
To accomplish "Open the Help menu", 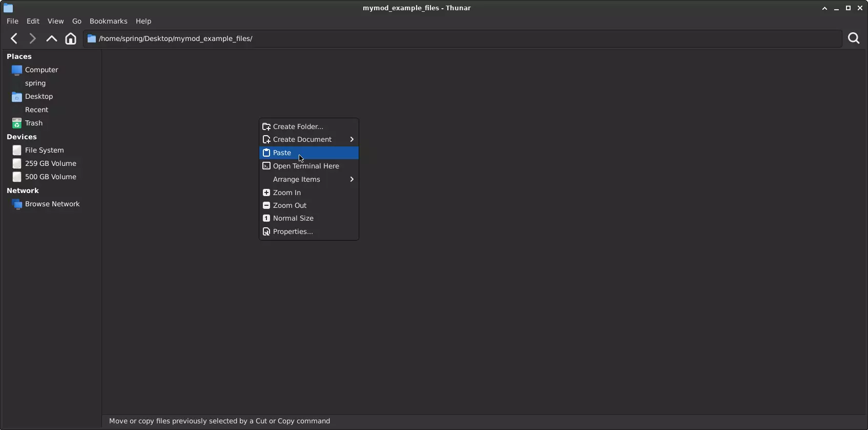I will (143, 21).
